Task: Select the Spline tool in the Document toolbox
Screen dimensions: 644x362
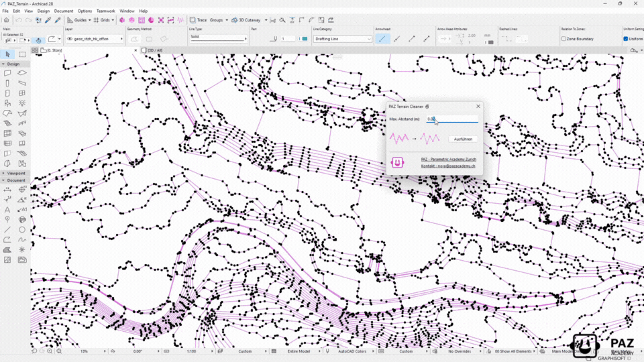Action: coord(22,240)
